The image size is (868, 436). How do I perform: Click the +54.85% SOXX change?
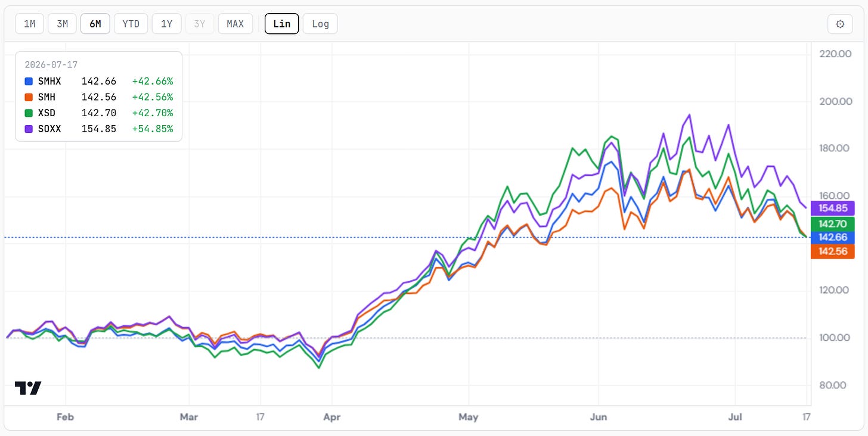coord(153,129)
